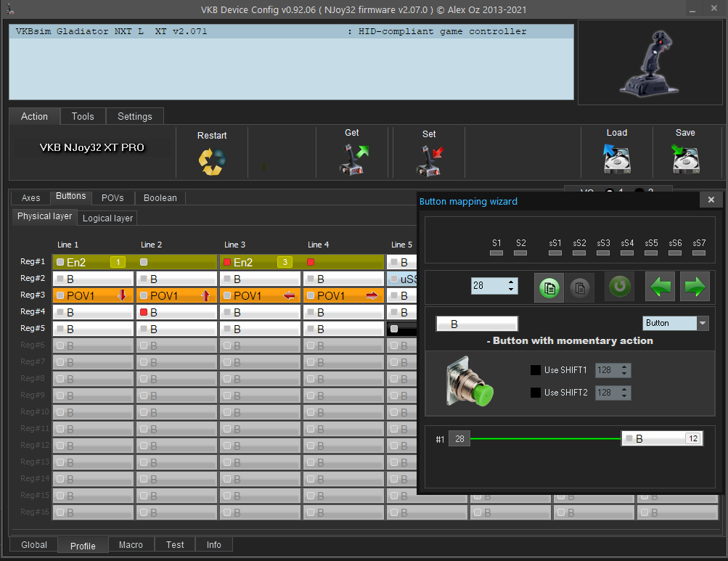Switch to the Boolean tab
The width and height of the screenshot is (728, 561).
(x=160, y=198)
